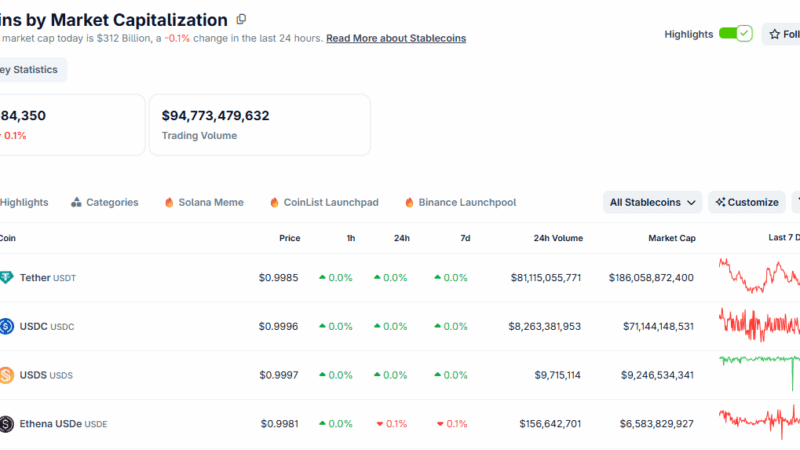The image size is (800, 450).
Task: Open the Highlights tab in the category bar
Action: coord(24,203)
